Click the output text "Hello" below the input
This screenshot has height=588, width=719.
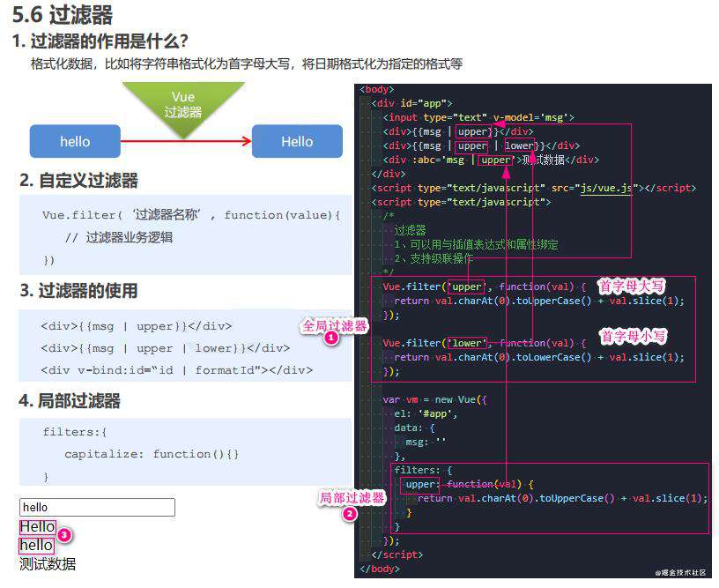click(38, 527)
